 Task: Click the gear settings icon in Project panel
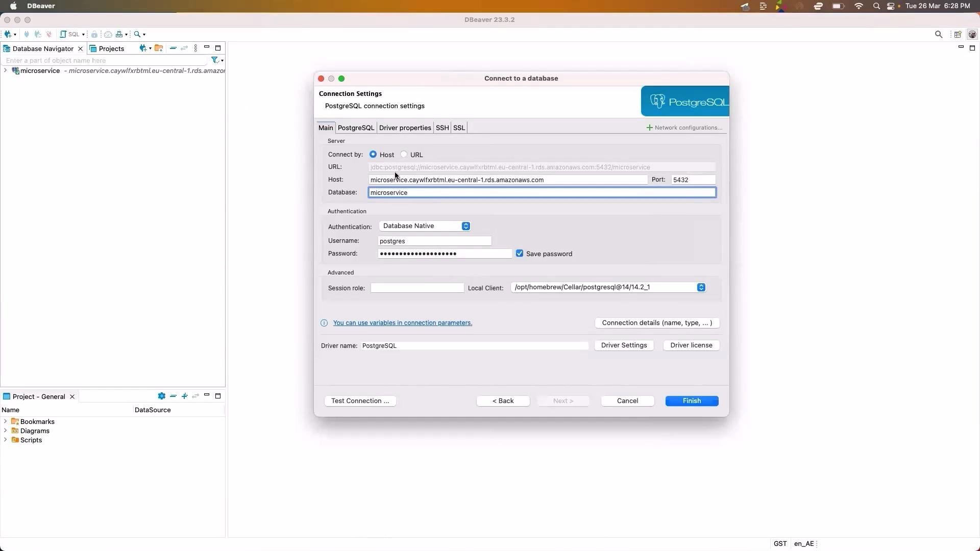(162, 396)
